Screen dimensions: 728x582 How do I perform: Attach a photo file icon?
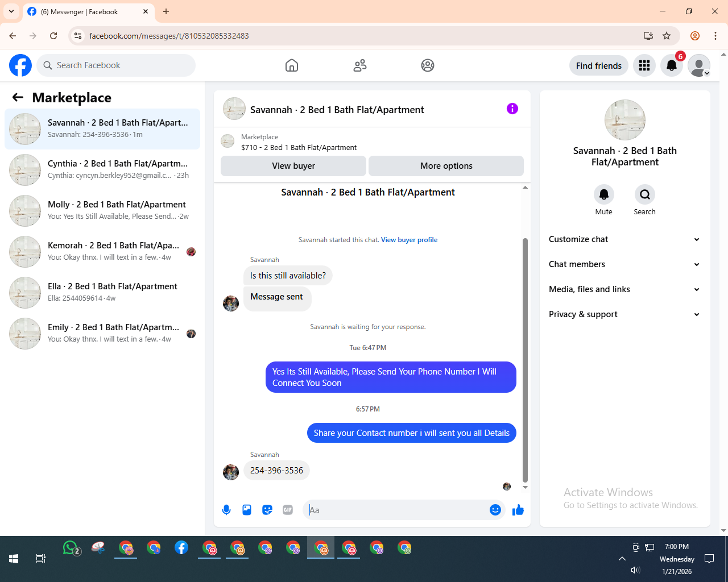pos(247,510)
